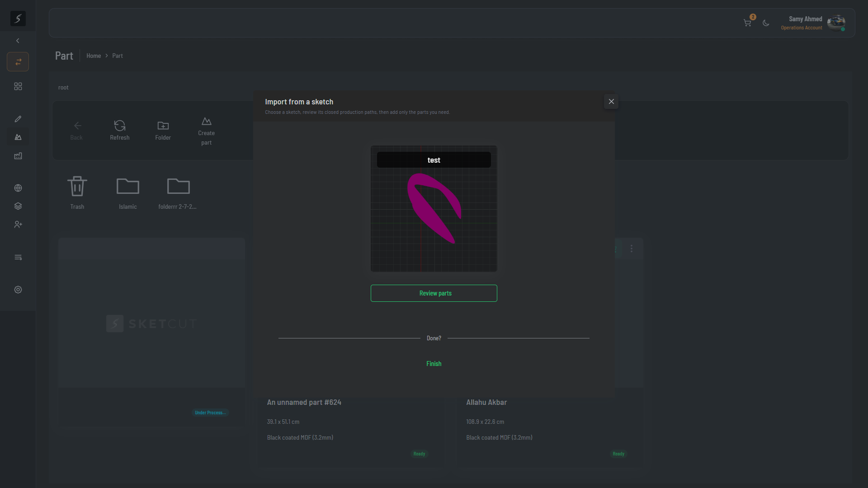The width and height of the screenshot is (868, 488).
Task: Click the globe icon in sidebar
Action: point(18,188)
